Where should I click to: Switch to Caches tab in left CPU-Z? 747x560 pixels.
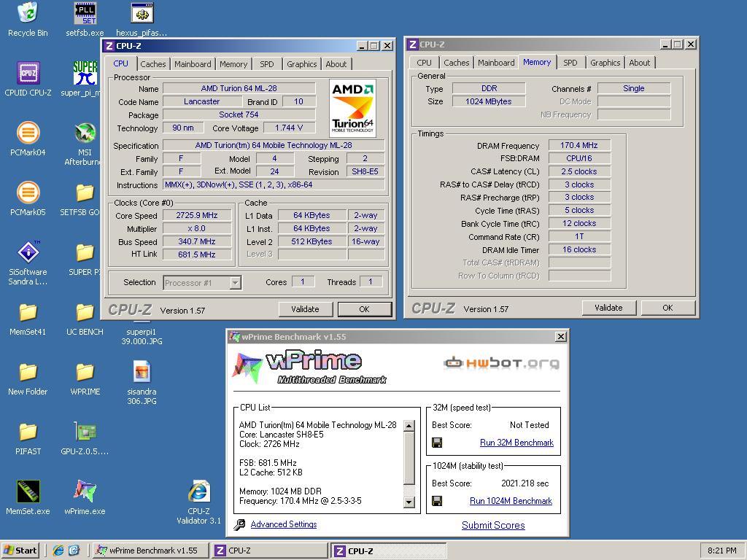(153, 64)
